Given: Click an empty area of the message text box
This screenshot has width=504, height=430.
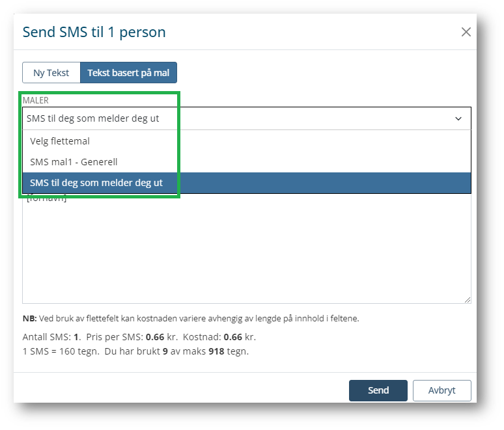Looking at the screenshot, I should [246, 254].
